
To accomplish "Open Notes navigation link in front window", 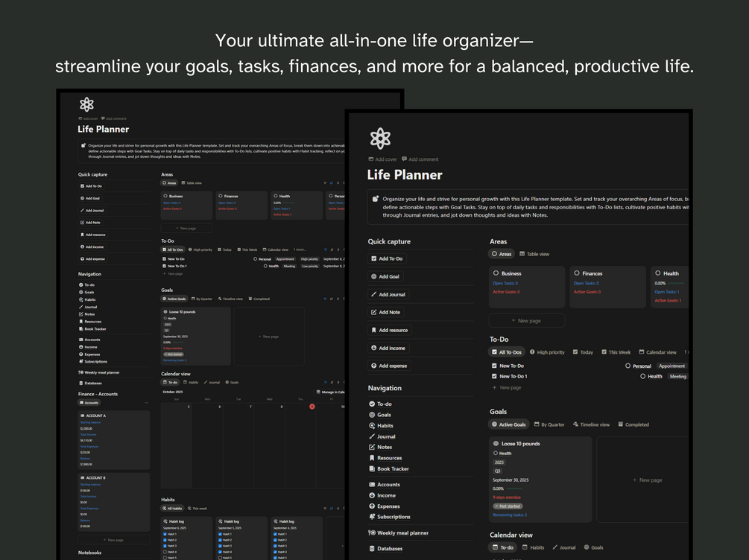I will (380, 448).
